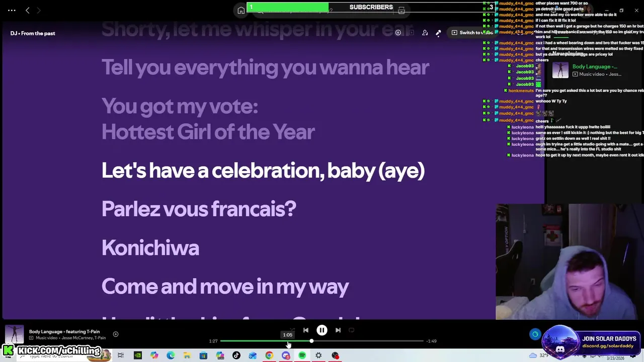Go back with the left arrow
Image resolution: width=644 pixels, height=362 pixels.
[28, 10]
